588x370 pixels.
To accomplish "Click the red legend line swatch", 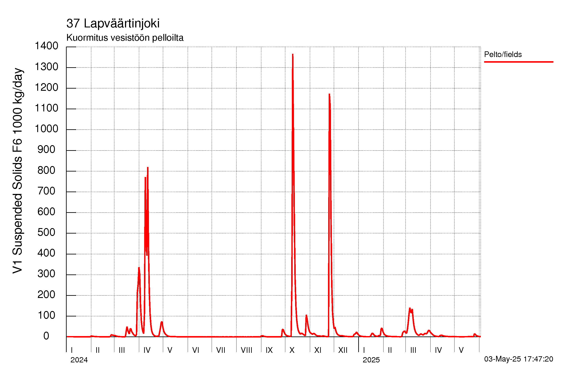I will coord(519,62).
